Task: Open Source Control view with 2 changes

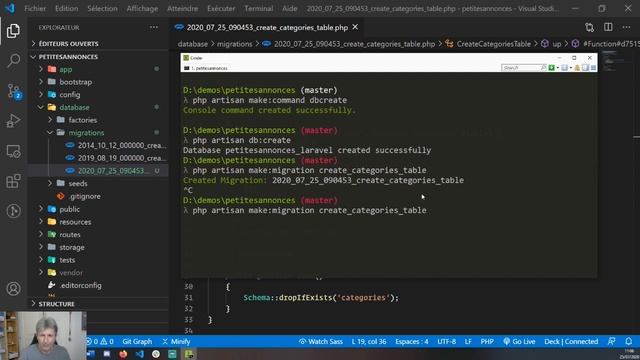Action: pos(13,91)
